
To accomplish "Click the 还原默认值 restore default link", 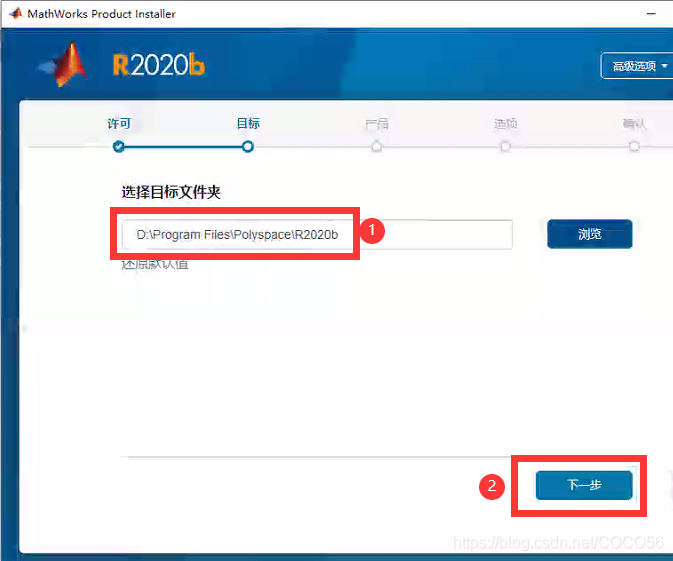I will [x=155, y=264].
